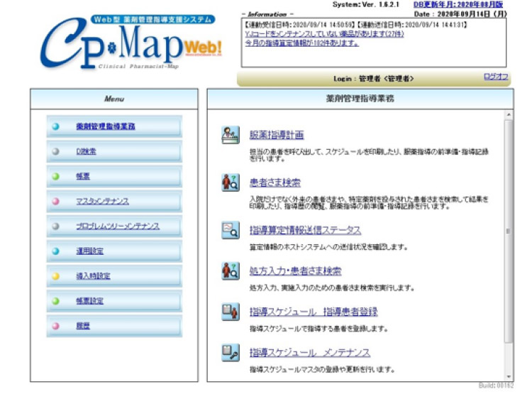The height and width of the screenshot is (394, 532).
Task: Open 薬剤管理指導業務 in the menu
Action: pos(105,126)
